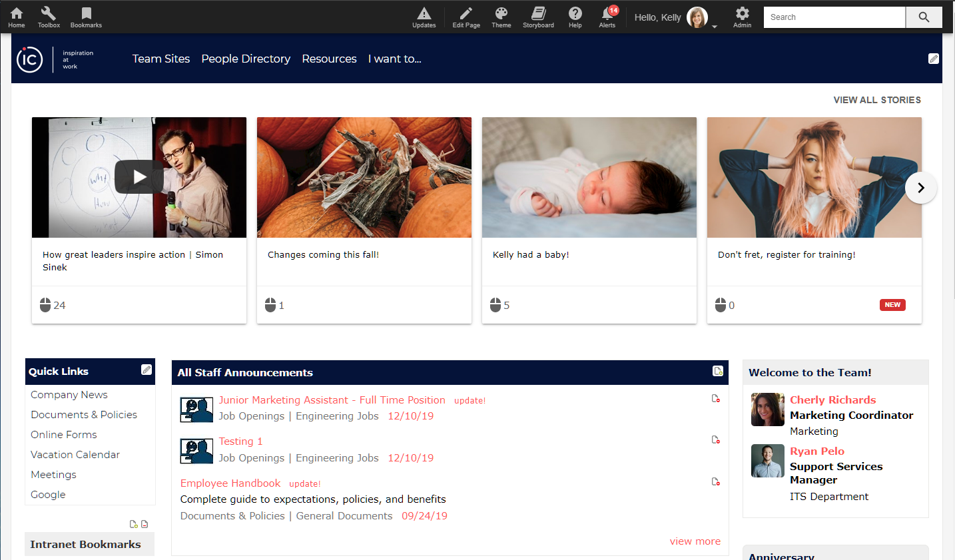Image resolution: width=955 pixels, height=560 pixels.
Task: Open Junior Marketing Assistant - Full Time Position
Action: pos(332,400)
